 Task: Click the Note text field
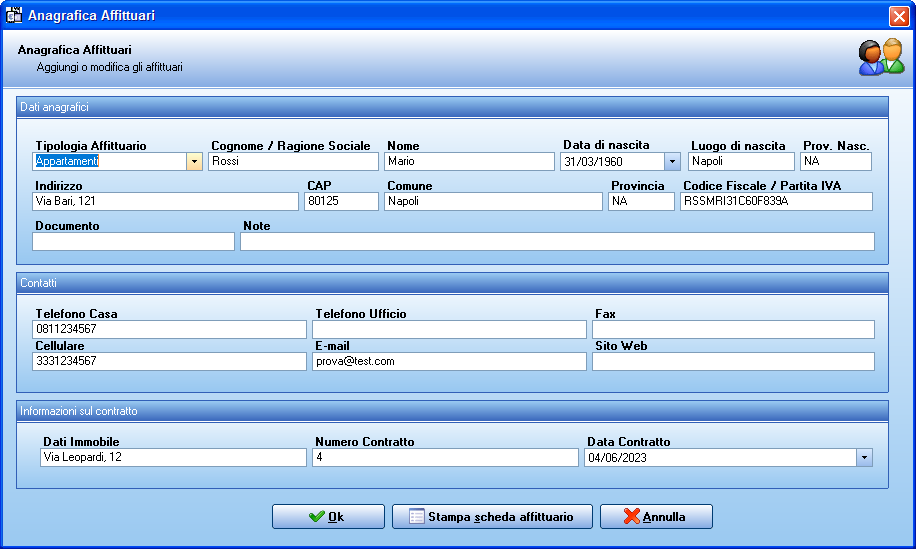pos(557,242)
